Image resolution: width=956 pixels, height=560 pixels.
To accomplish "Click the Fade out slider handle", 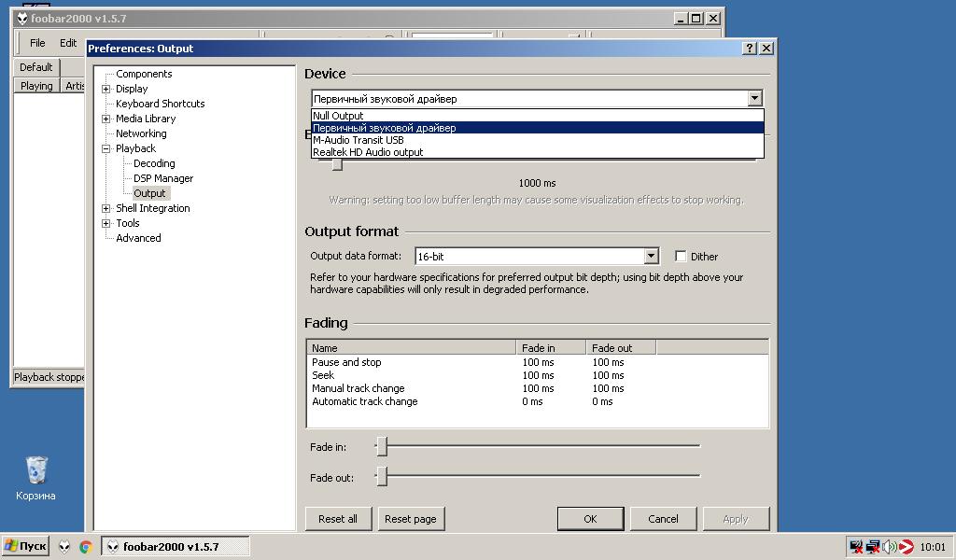I will (x=382, y=477).
